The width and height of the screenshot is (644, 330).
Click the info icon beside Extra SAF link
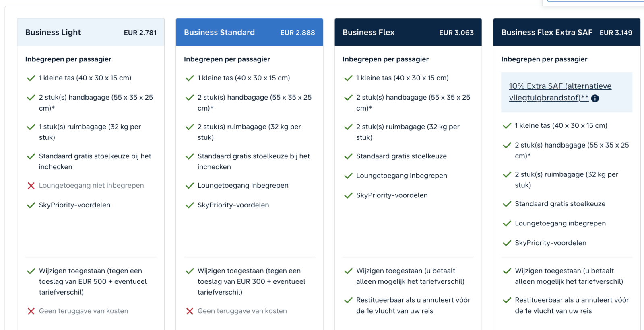point(595,98)
